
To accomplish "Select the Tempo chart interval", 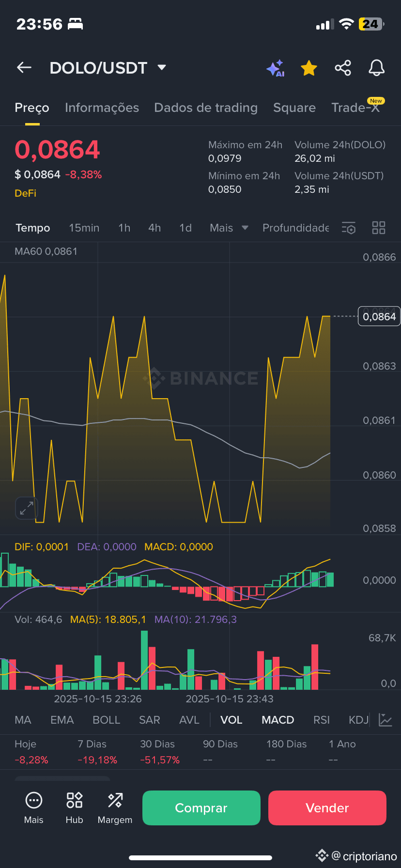I will (33, 228).
